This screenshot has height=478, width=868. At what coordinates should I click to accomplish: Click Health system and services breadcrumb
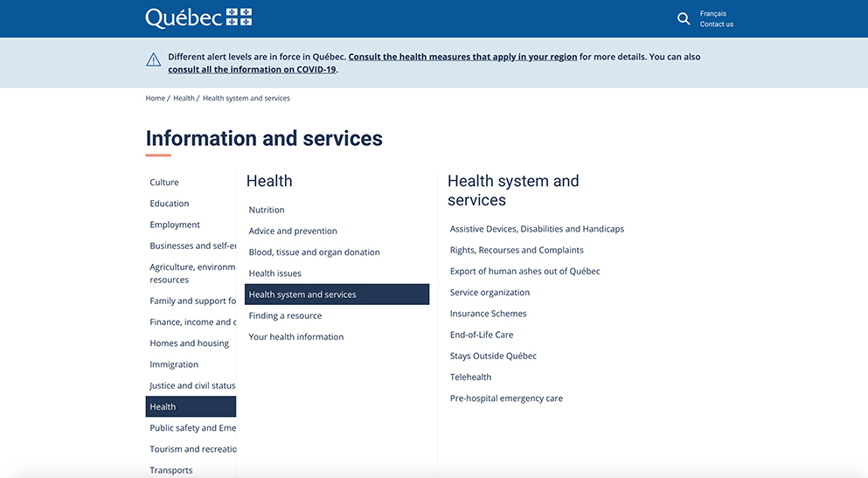[x=247, y=98]
